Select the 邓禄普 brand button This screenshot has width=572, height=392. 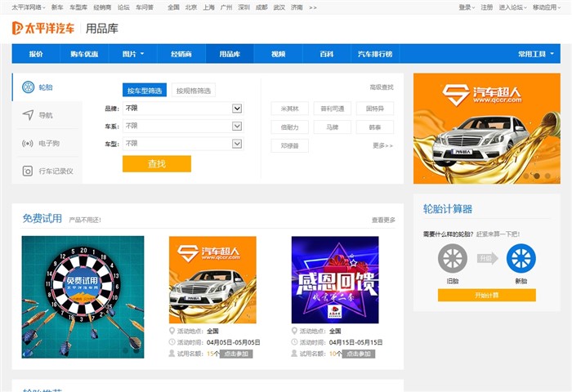289,146
